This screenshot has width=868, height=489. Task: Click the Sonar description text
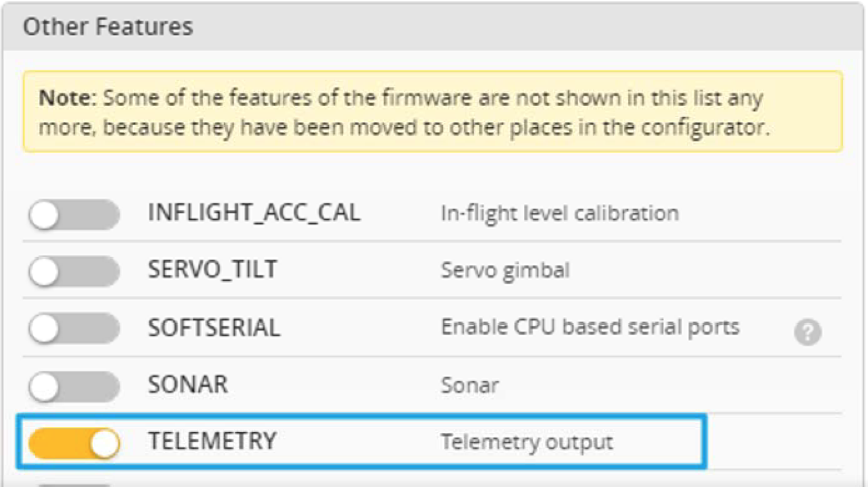point(470,385)
